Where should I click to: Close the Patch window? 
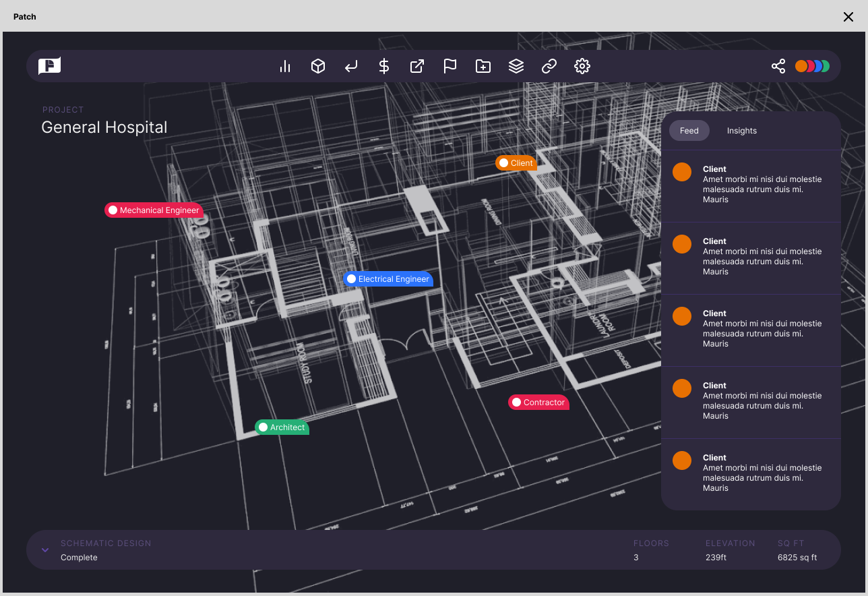(x=848, y=17)
